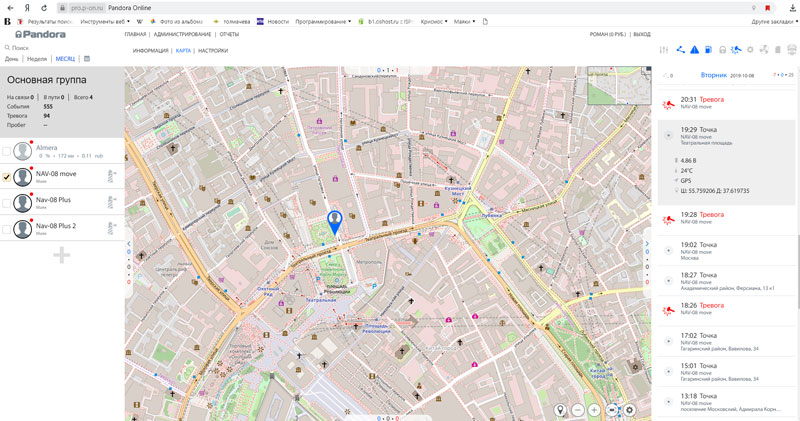Zoom in the map with plus button

594,410
